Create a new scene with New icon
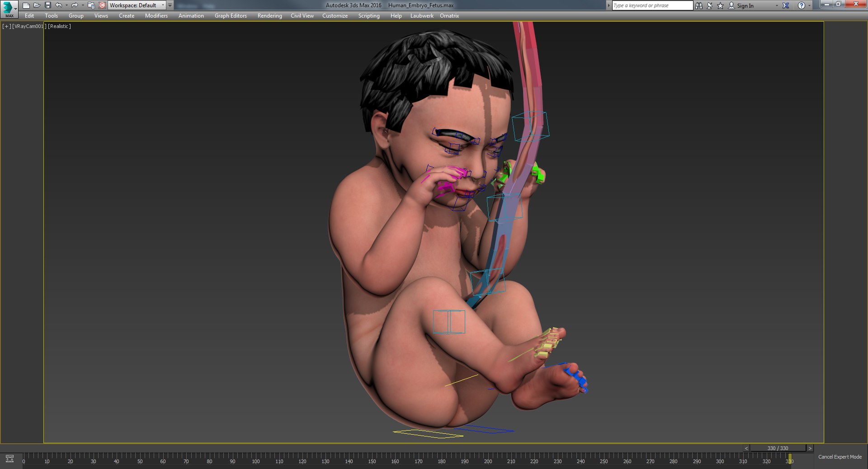The width and height of the screenshot is (868, 469). pos(26,5)
